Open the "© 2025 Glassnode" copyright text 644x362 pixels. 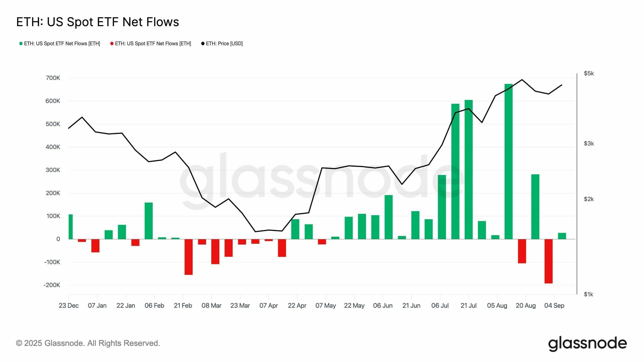[88, 343]
